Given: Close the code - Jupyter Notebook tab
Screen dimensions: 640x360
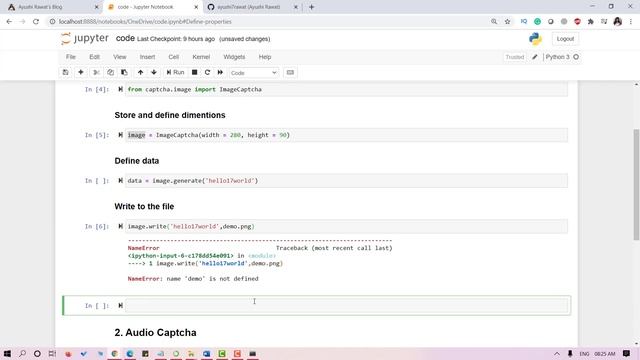Looking at the screenshot, I should coord(196,7).
